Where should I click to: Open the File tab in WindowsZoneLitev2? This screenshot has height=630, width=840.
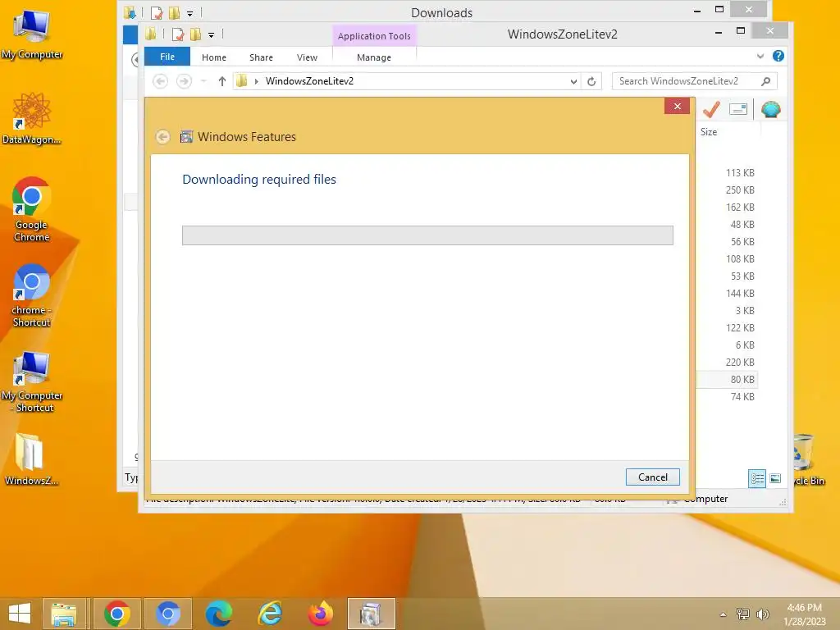[x=167, y=57]
